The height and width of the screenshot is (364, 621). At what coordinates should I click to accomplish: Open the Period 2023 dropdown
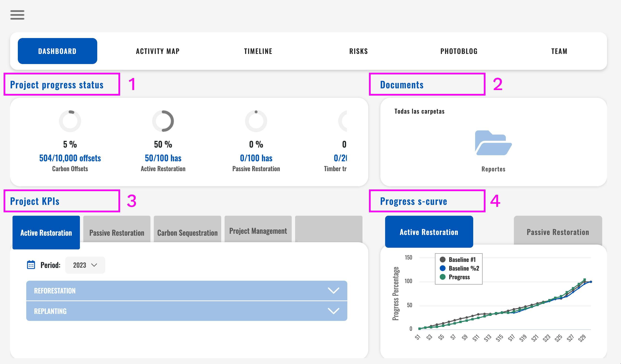click(x=85, y=265)
